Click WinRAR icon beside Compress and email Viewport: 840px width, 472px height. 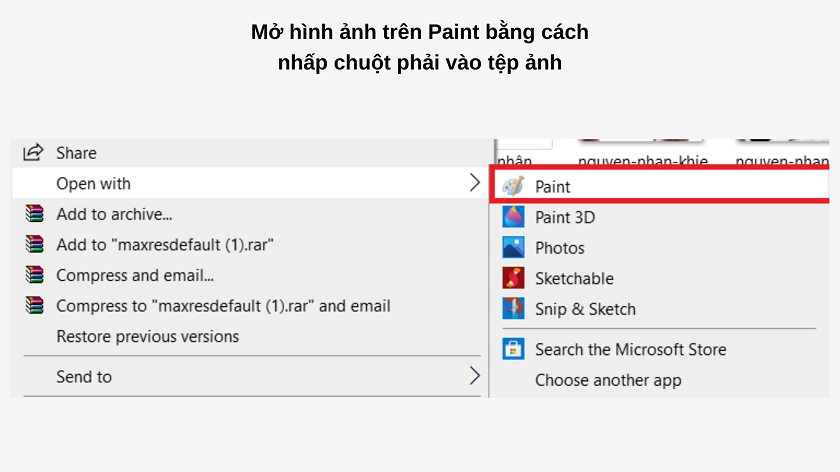point(34,275)
